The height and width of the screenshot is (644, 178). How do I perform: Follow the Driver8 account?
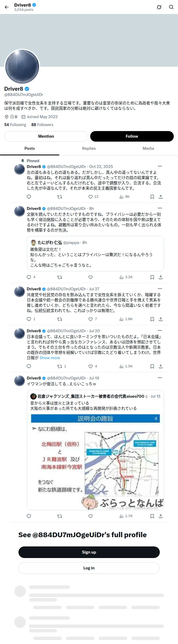click(132, 136)
